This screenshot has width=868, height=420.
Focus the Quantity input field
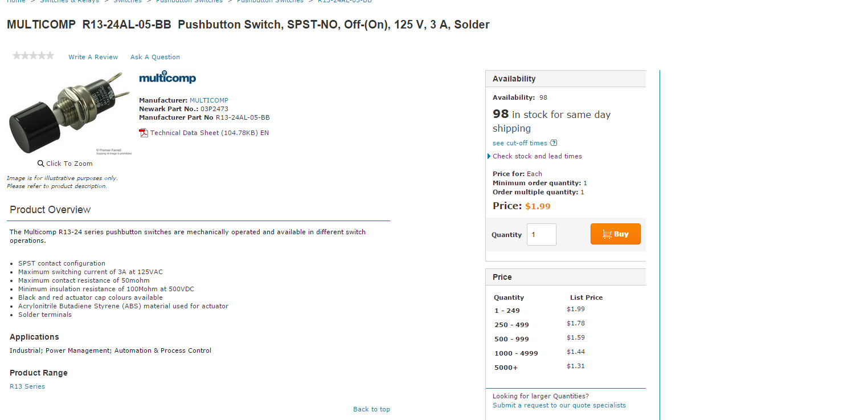click(x=541, y=234)
